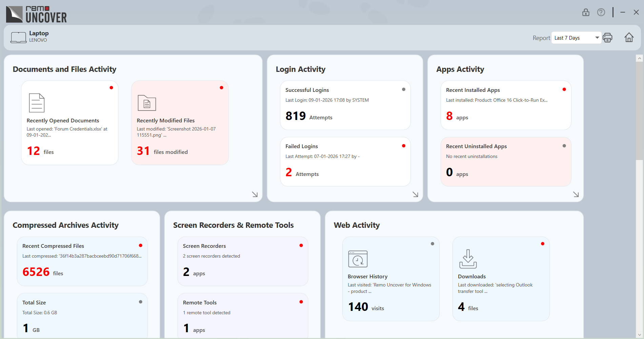Click the '6526 files' compressed count
The width and height of the screenshot is (644, 339).
click(x=43, y=272)
